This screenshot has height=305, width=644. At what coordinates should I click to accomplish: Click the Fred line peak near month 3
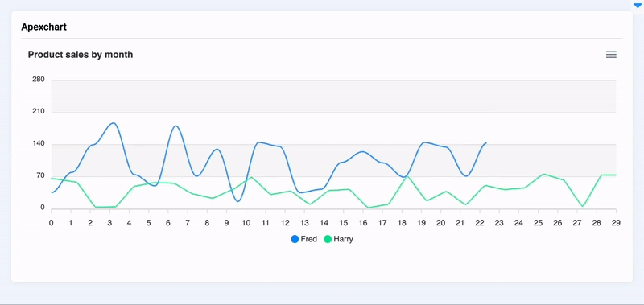(114, 123)
